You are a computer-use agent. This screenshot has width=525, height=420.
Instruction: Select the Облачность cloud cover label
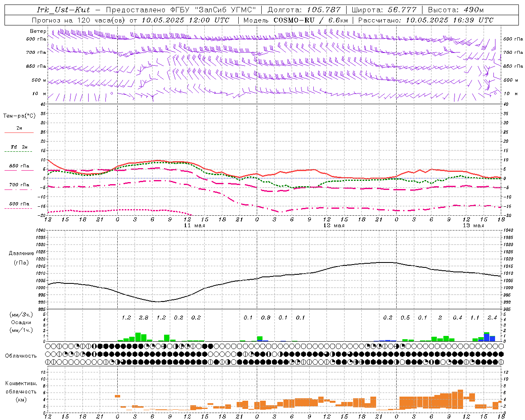pos(21,356)
